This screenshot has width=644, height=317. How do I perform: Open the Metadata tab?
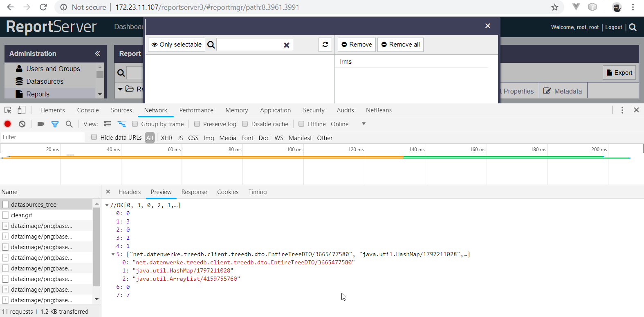point(563,91)
